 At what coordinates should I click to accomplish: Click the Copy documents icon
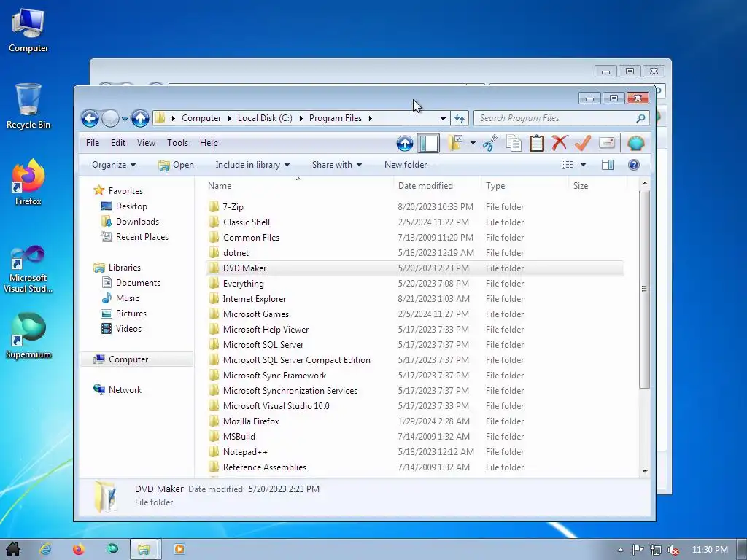(514, 143)
